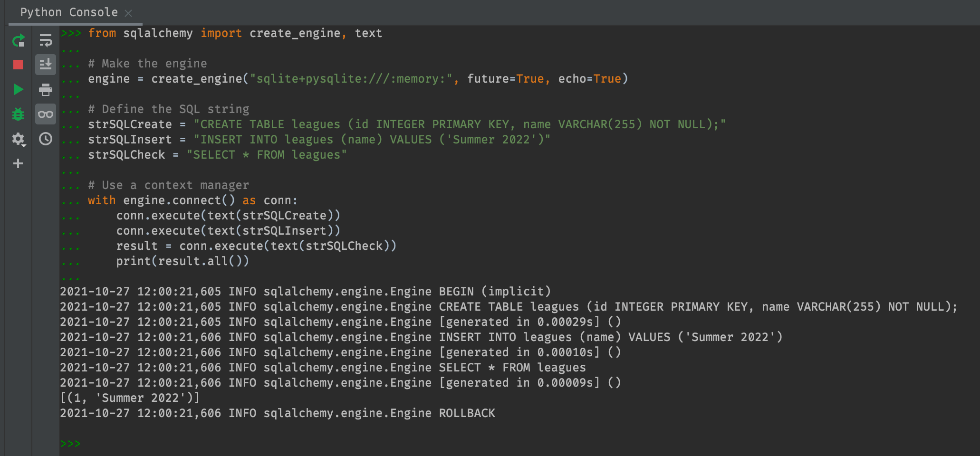Toggle the variables view

pos(46,114)
